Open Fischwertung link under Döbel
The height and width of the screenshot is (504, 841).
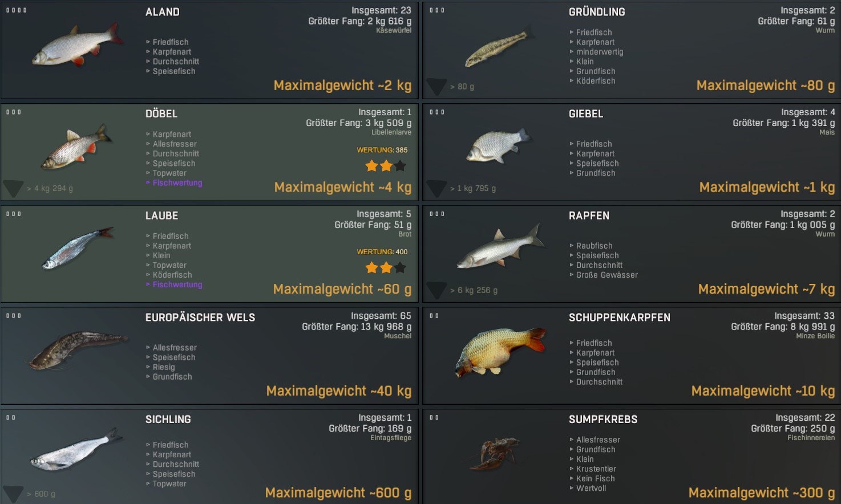point(177,183)
